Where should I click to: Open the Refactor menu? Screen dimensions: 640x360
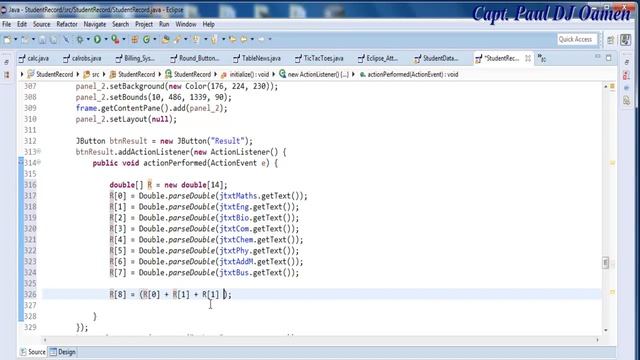(x=67, y=24)
